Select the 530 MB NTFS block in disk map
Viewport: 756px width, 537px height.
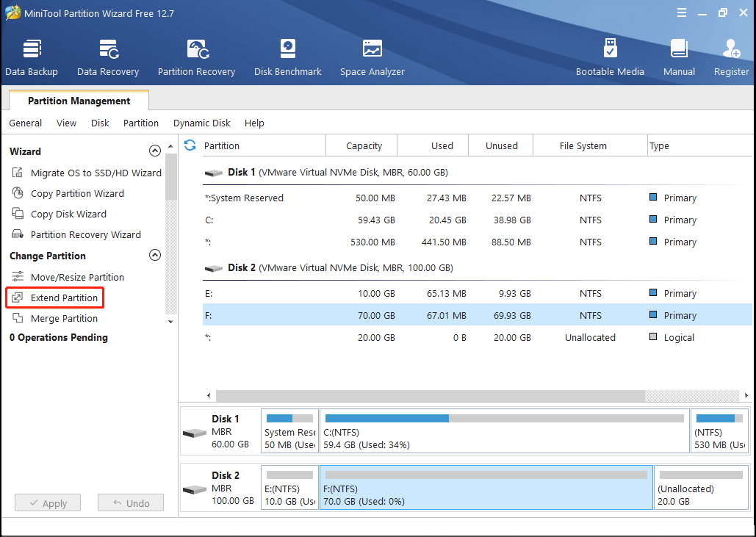point(719,431)
